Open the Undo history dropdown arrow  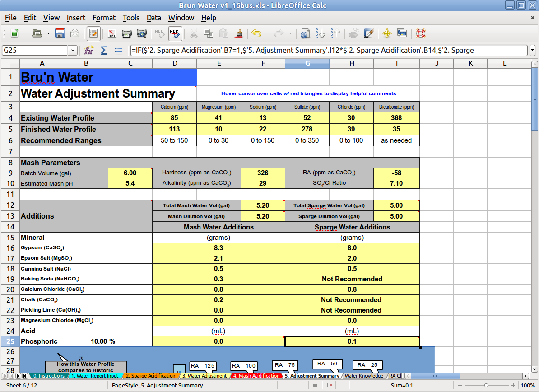[x=268, y=33]
